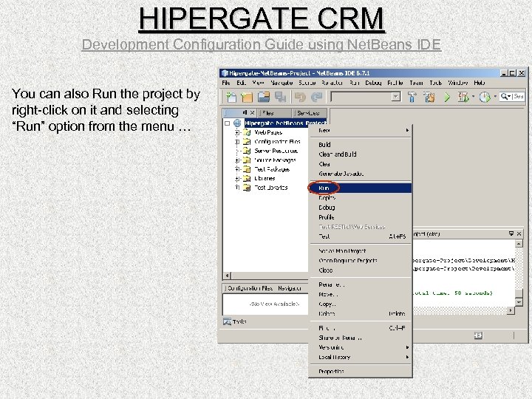Screen dimensions: 532x399
Task: Select Debug in the context menu
Action: [x=361, y=208]
